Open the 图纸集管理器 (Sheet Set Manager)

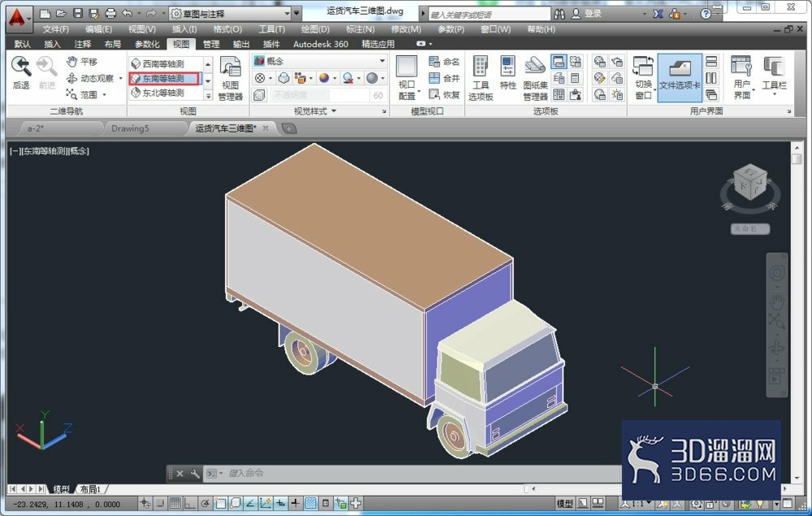coord(535,79)
